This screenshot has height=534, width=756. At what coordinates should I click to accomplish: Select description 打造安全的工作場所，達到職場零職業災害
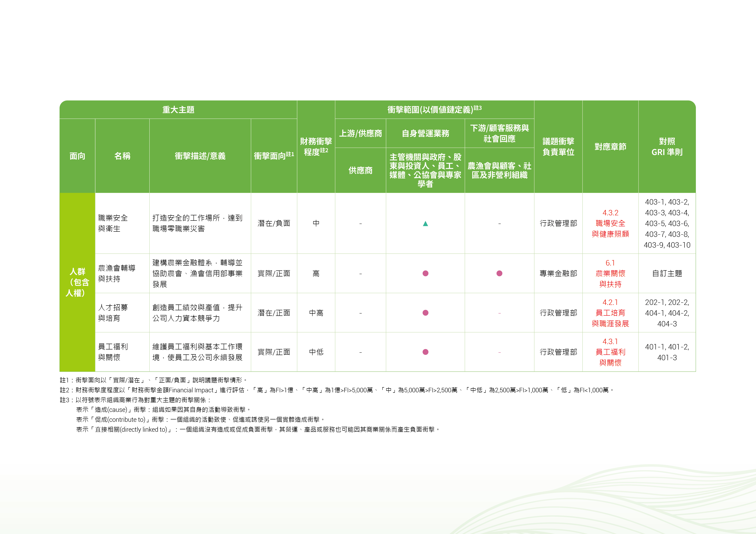(197, 223)
